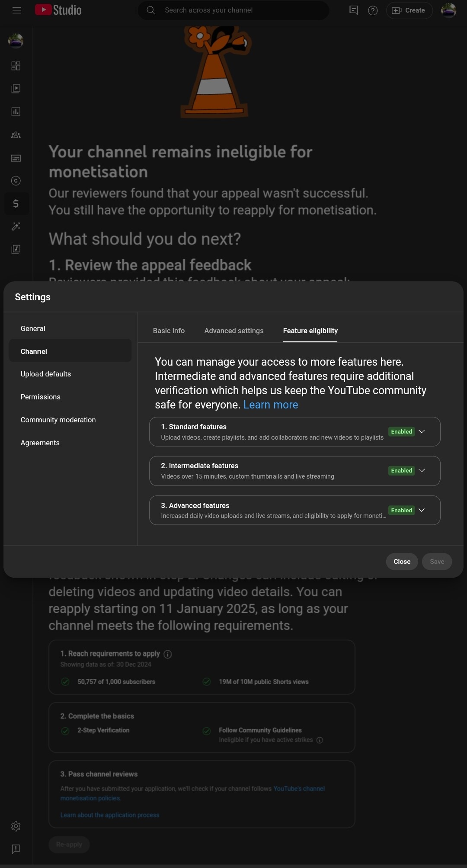The height and width of the screenshot is (868, 467).
Task: Open Customisation magic wand icon in sidebar
Action: [x=16, y=226]
